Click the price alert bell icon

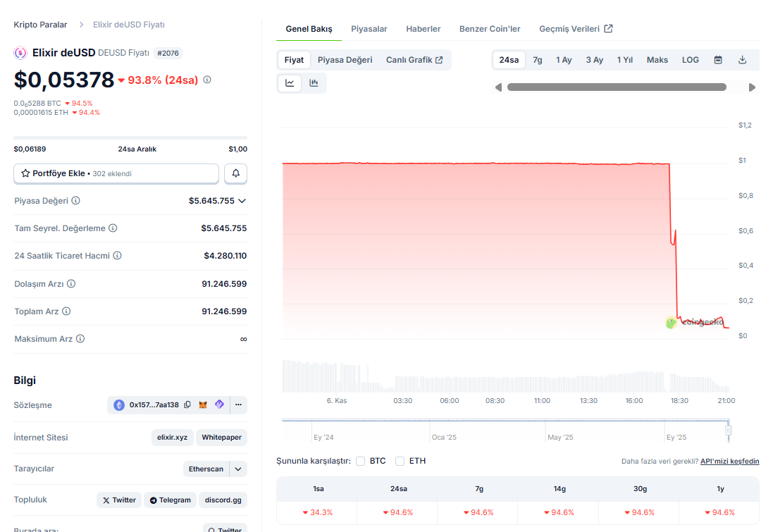[235, 173]
